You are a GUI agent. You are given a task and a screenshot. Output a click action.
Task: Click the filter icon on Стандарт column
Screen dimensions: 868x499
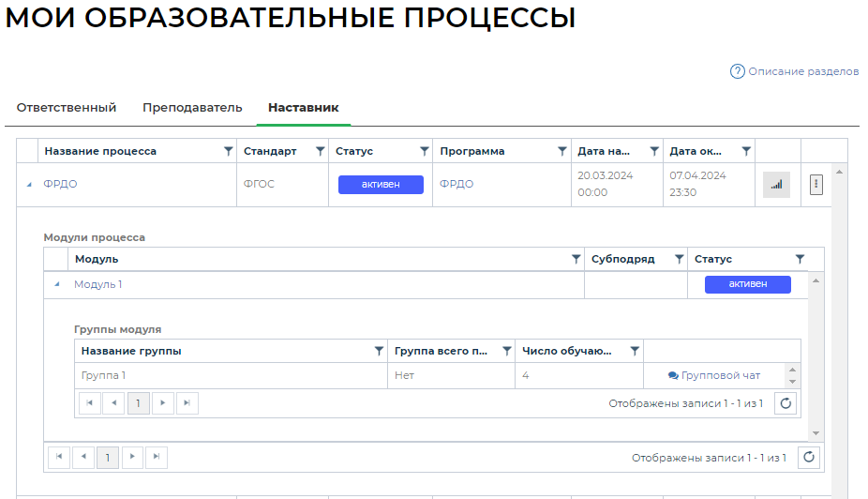point(320,151)
